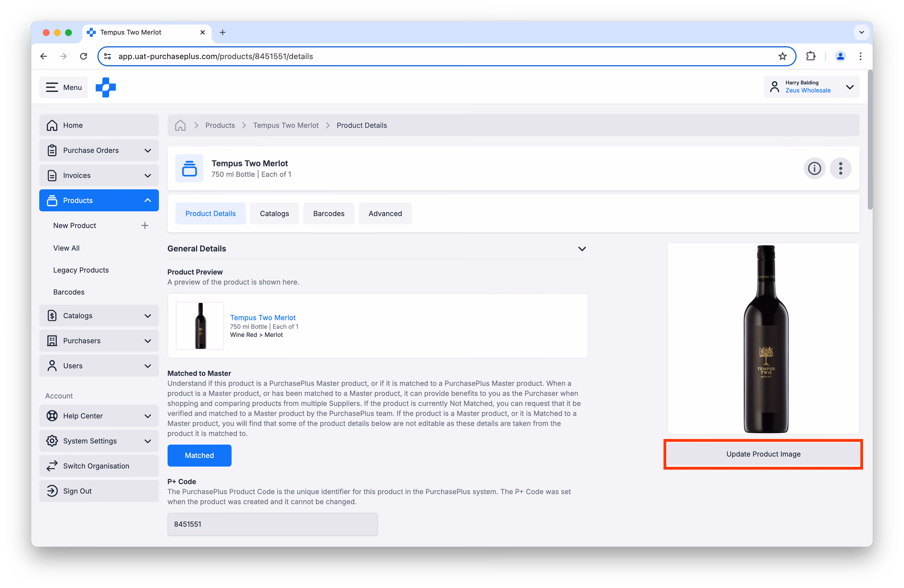This screenshot has height=588, width=904.
Task: Expand the Invoices sidebar menu
Action: point(99,175)
